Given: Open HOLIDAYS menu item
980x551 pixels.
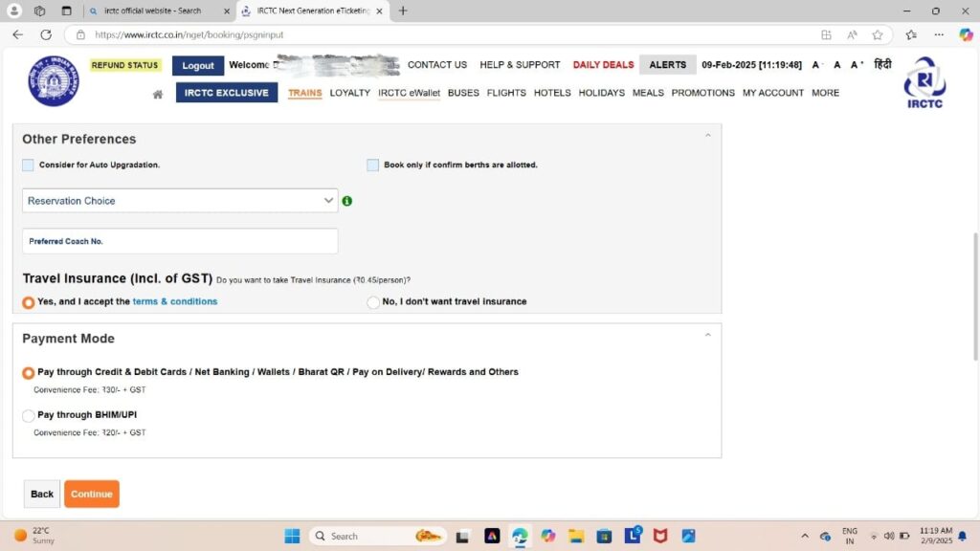Looking at the screenshot, I should pos(602,93).
